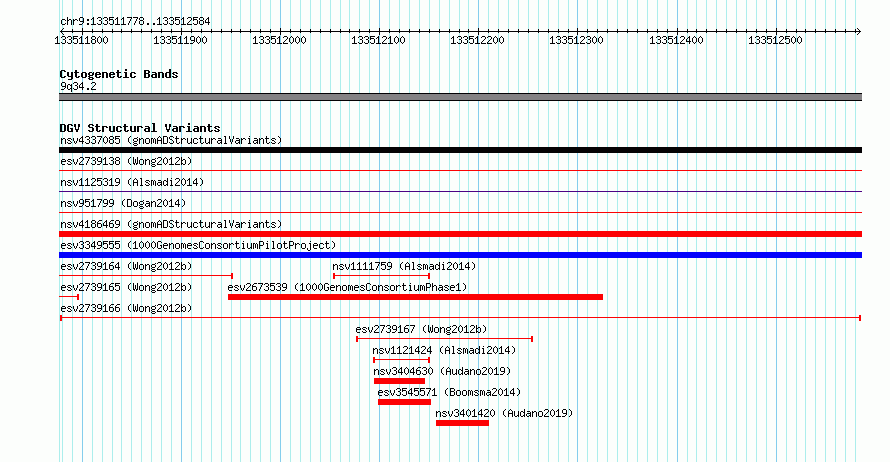The height and width of the screenshot is (462, 890).
Task: Click the thin red nsv1121424 interval line
Action: coord(401,360)
